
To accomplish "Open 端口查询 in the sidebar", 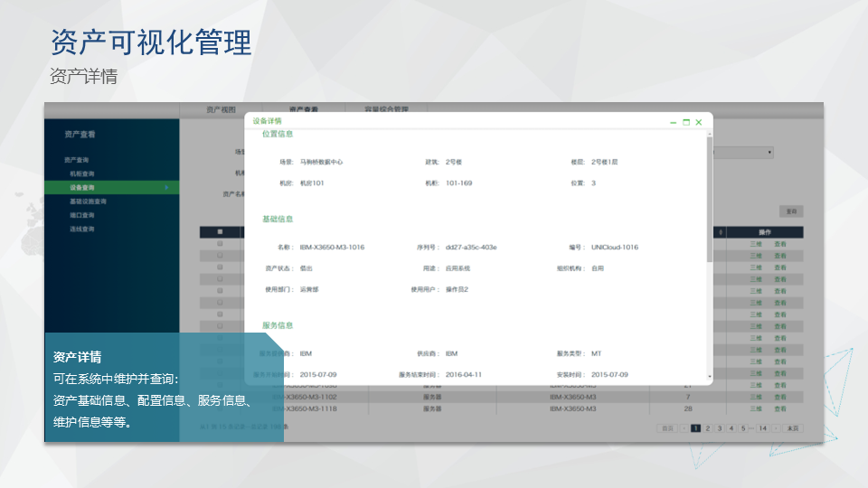I will click(82, 215).
